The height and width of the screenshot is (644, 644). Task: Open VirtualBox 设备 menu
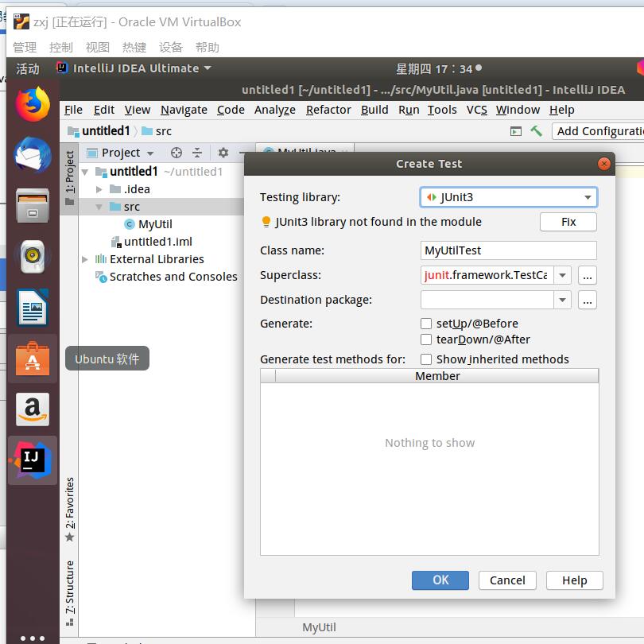coord(170,47)
